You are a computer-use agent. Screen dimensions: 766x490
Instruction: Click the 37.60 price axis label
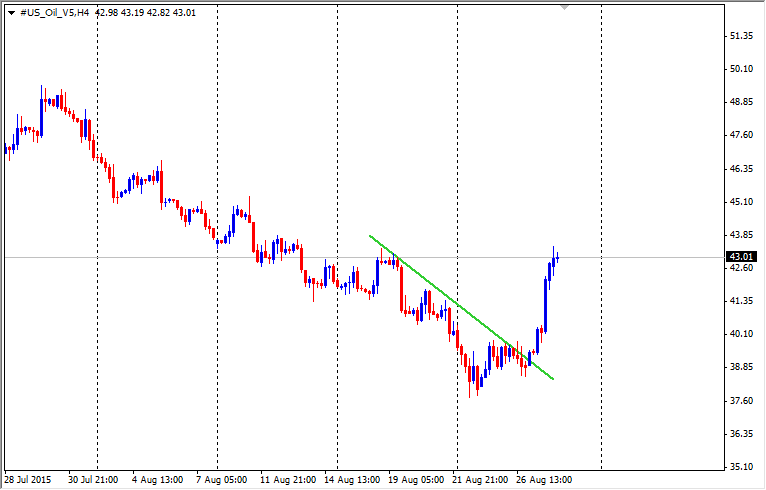[x=741, y=401]
